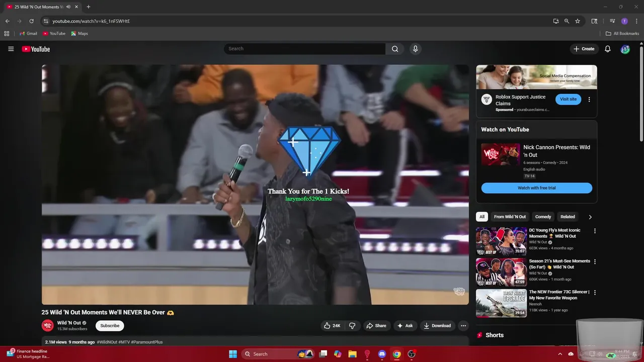Open Chrome profile T avatar
This screenshot has height=362, width=644.
click(x=624, y=21)
